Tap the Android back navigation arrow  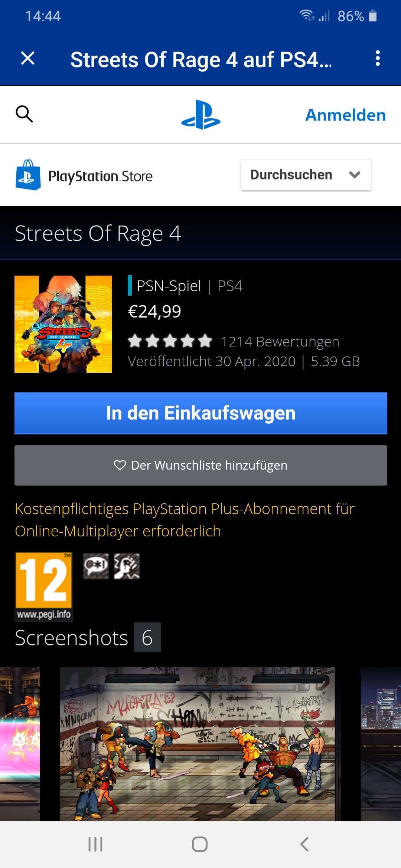coord(304,844)
